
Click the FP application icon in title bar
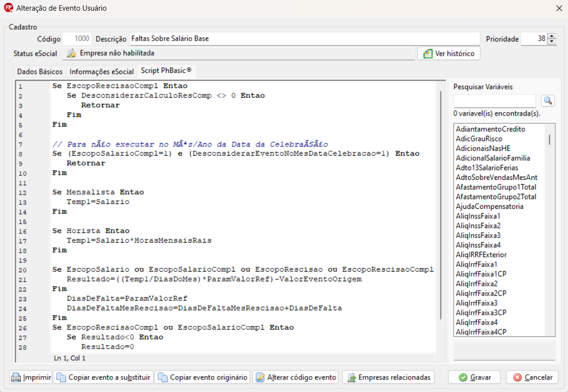tap(8, 8)
